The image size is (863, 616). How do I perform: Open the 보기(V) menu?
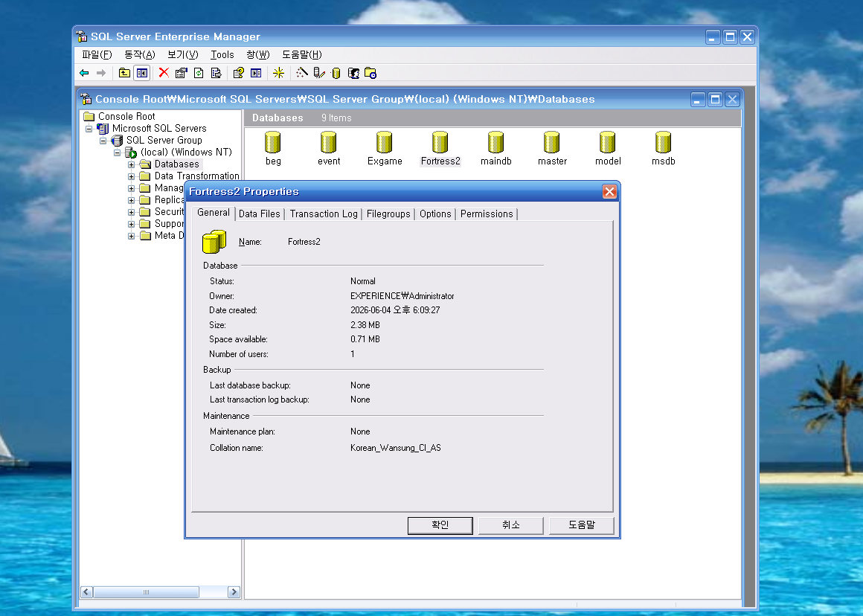(183, 54)
